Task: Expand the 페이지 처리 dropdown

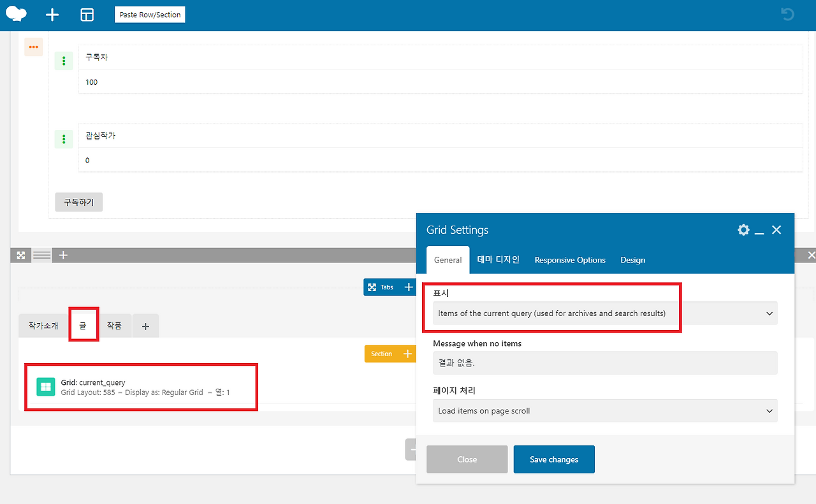Action: pos(605,411)
